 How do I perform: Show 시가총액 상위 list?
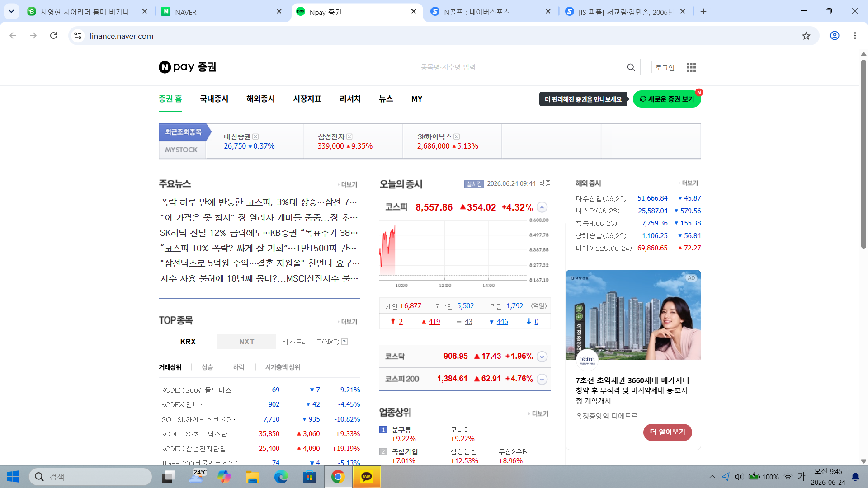coord(283,367)
